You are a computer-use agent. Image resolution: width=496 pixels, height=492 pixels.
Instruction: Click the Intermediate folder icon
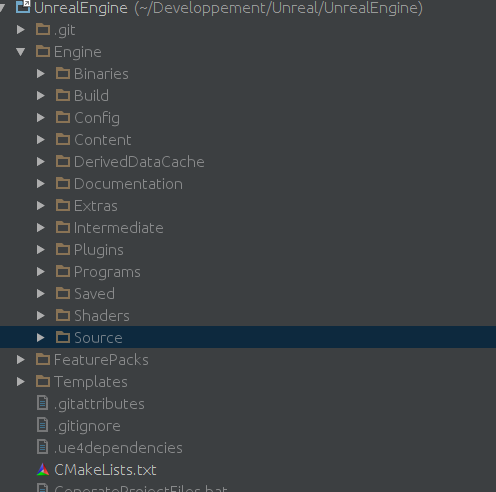coord(63,227)
